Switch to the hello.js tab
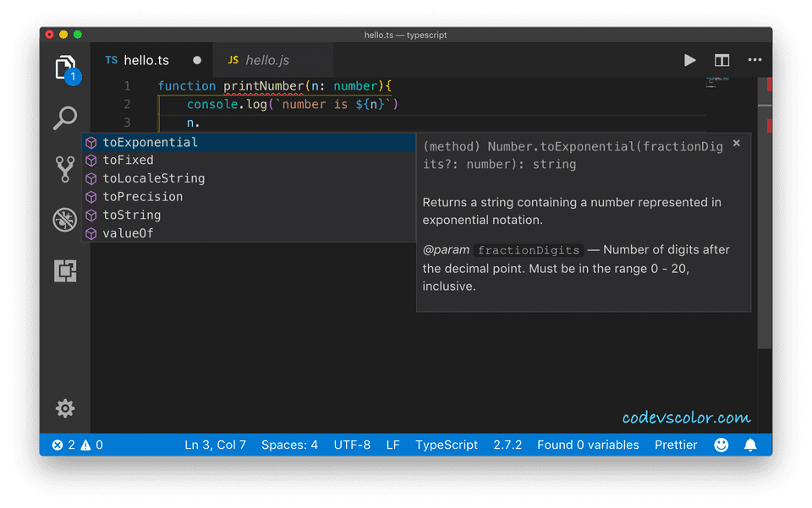Image resolution: width=812 pixels, height=508 pixels. pyautogui.click(x=258, y=60)
